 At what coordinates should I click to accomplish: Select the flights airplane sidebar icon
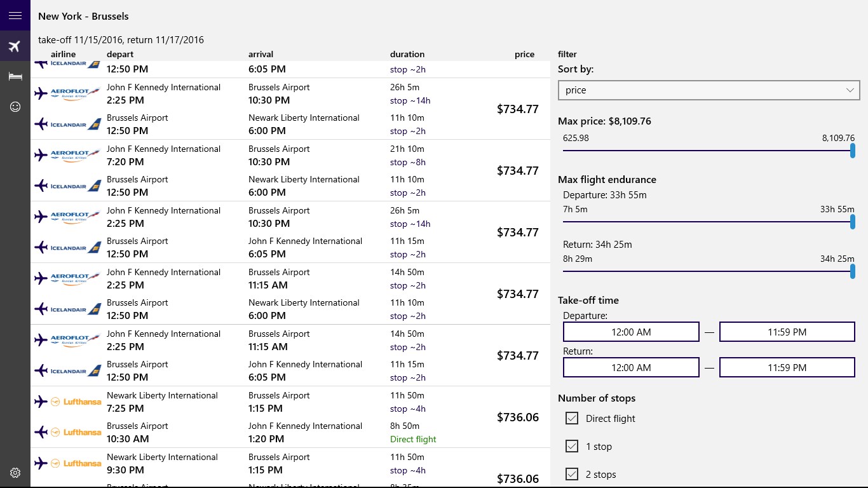(x=15, y=46)
